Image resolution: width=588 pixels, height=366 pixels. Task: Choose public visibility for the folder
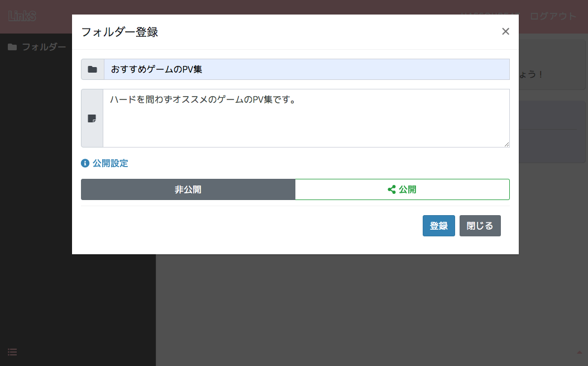[402, 189]
